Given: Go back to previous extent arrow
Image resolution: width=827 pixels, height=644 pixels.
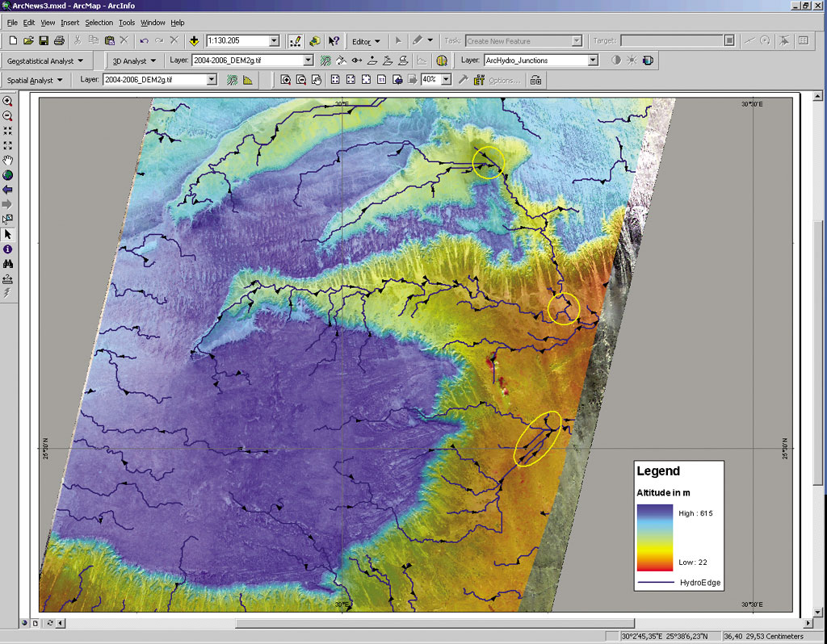Looking at the screenshot, I should (8, 190).
